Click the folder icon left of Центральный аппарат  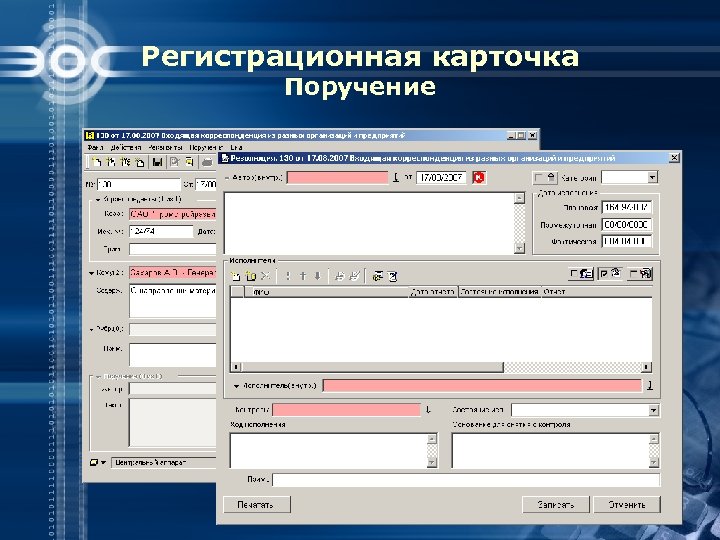94,462
